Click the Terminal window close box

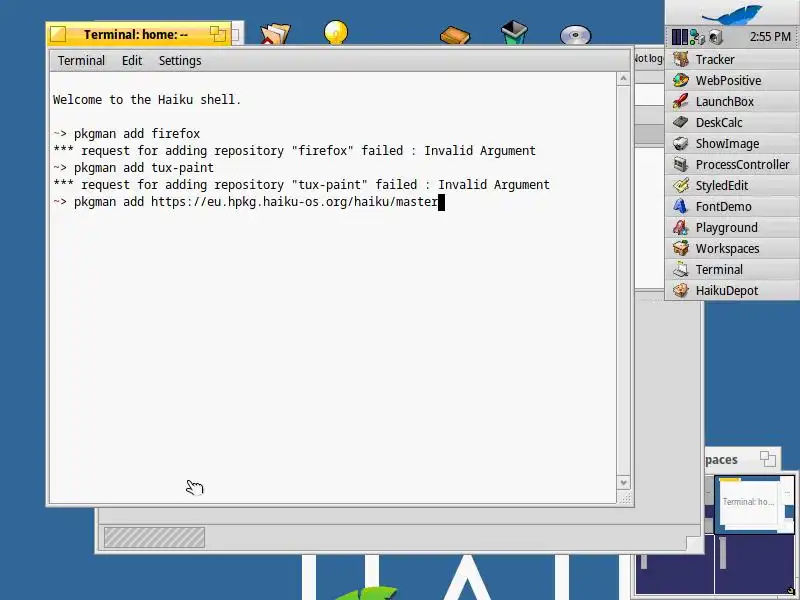click(58, 34)
